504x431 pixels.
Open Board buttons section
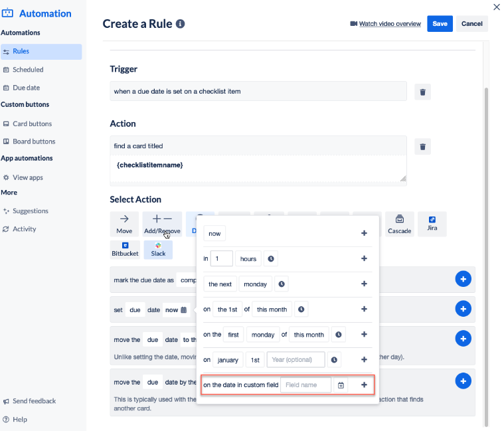pyautogui.click(x=34, y=141)
